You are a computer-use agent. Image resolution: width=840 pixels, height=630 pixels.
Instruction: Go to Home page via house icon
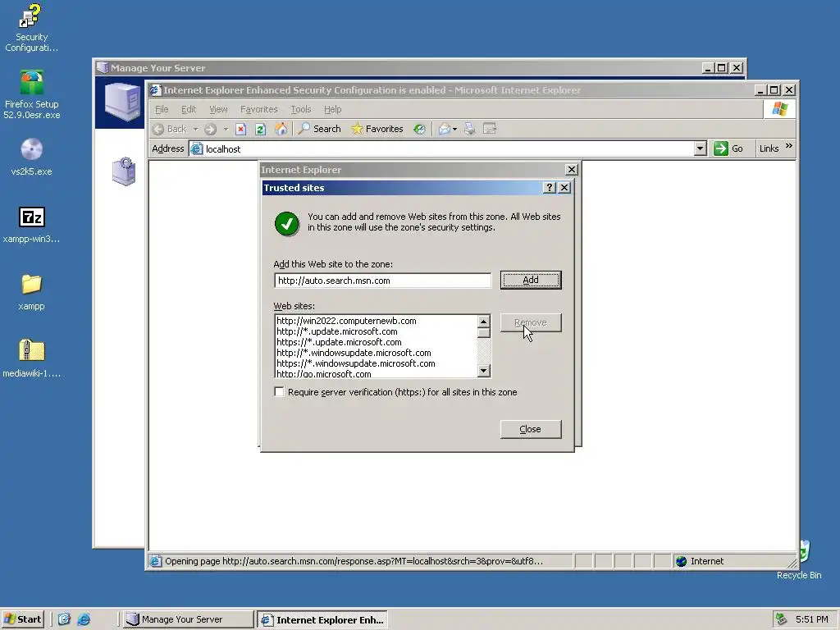(281, 129)
